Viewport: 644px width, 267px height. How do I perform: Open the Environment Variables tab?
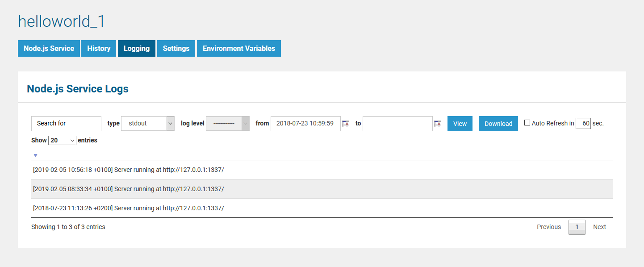pyautogui.click(x=238, y=48)
